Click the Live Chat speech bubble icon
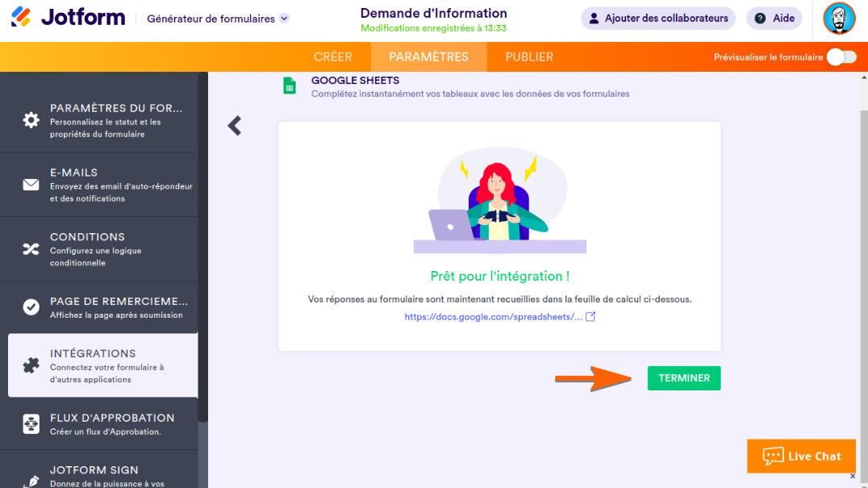Image resolution: width=868 pixels, height=488 pixels. pos(773,456)
